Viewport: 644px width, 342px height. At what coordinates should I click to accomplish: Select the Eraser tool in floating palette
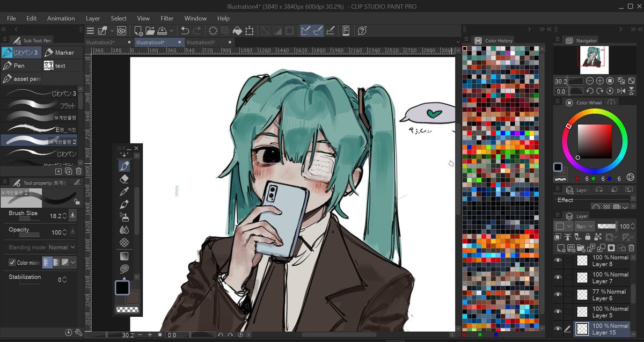click(x=125, y=179)
